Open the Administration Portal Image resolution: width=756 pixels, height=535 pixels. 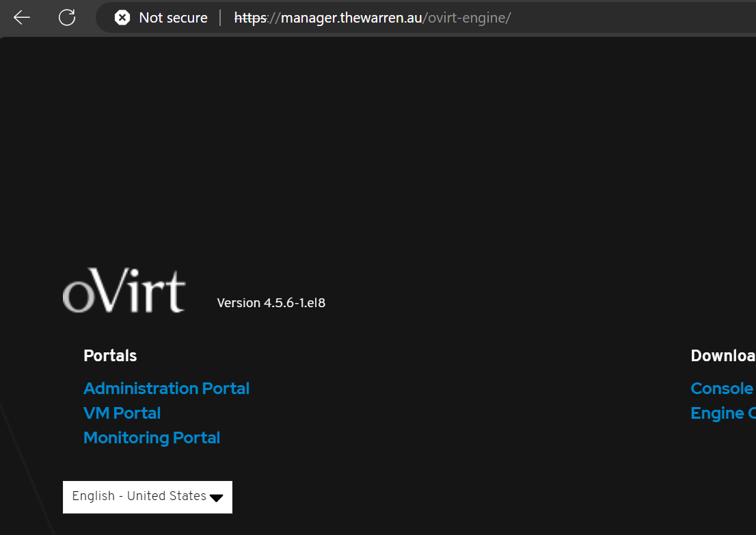pos(166,388)
